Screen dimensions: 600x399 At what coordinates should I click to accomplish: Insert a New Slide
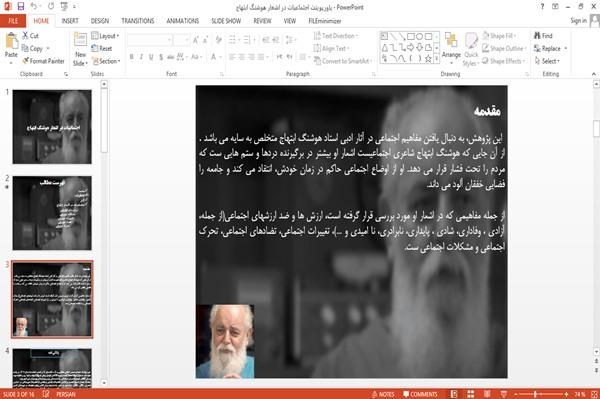tap(80, 49)
